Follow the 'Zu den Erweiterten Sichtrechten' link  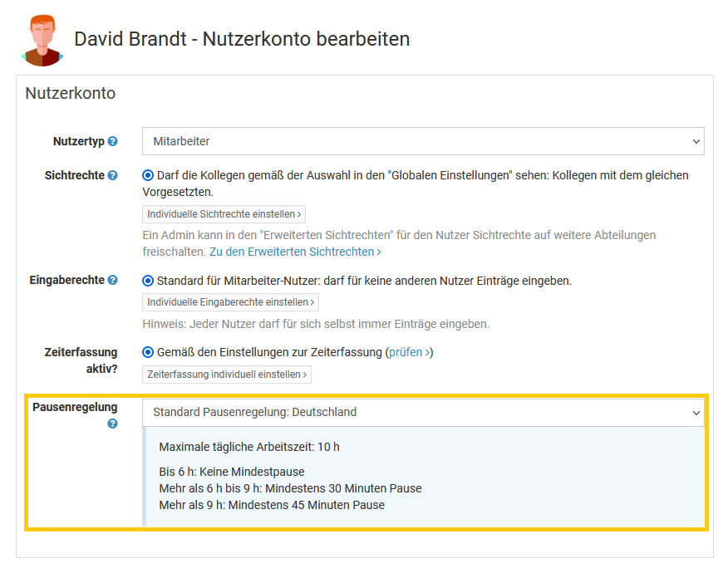295,251
